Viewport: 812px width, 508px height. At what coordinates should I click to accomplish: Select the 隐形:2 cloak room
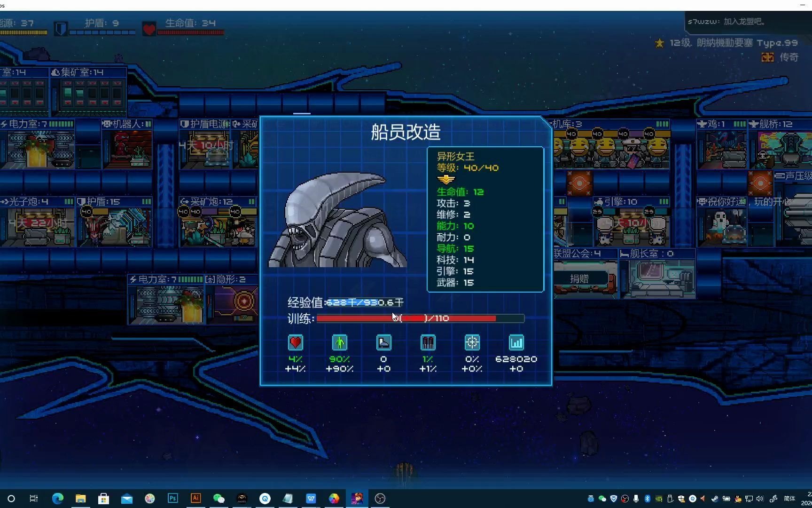tap(232, 300)
